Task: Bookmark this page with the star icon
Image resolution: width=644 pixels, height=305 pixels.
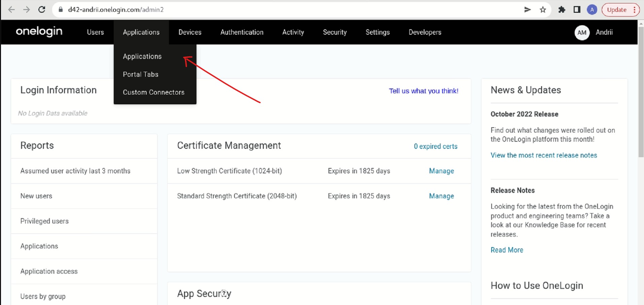Action: pos(543,10)
